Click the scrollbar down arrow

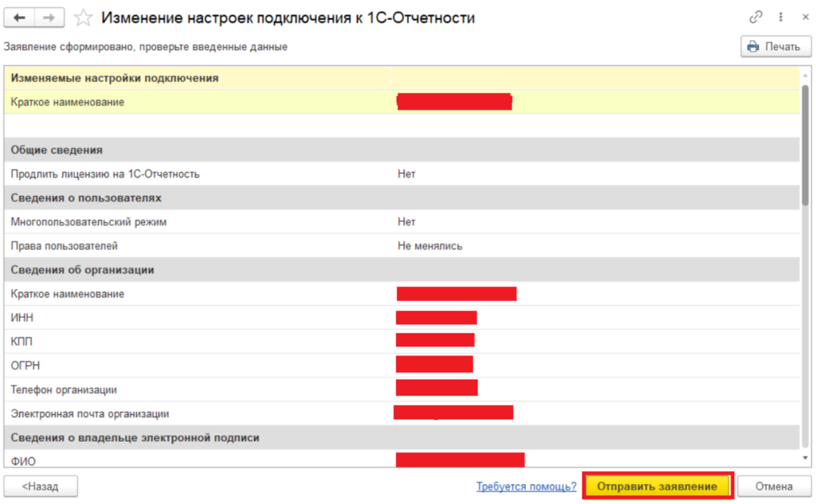[807, 457]
